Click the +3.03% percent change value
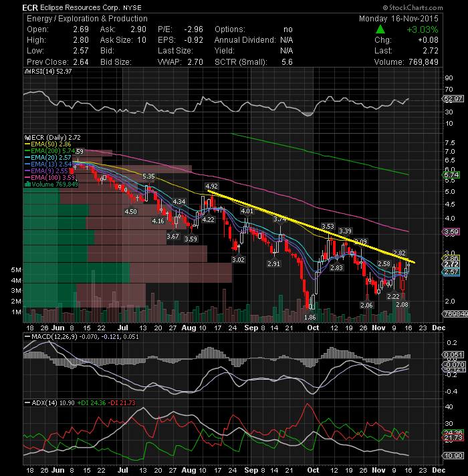This screenshot has height=476, width=468. (x=422, y=29)
